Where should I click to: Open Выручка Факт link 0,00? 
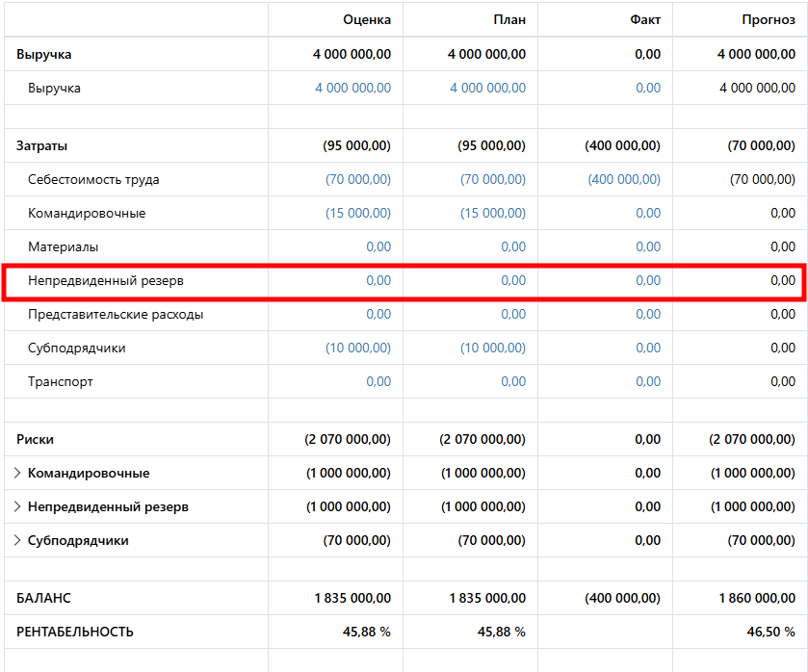click(x=648, y=89)
